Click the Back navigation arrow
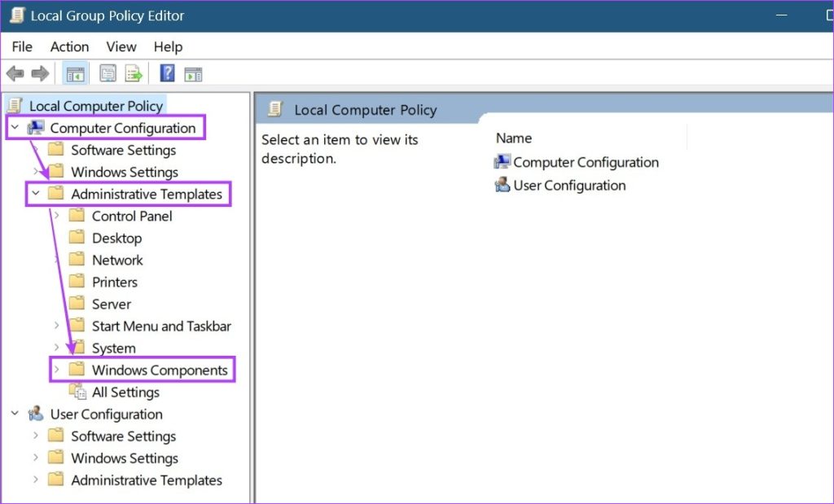 15,72
